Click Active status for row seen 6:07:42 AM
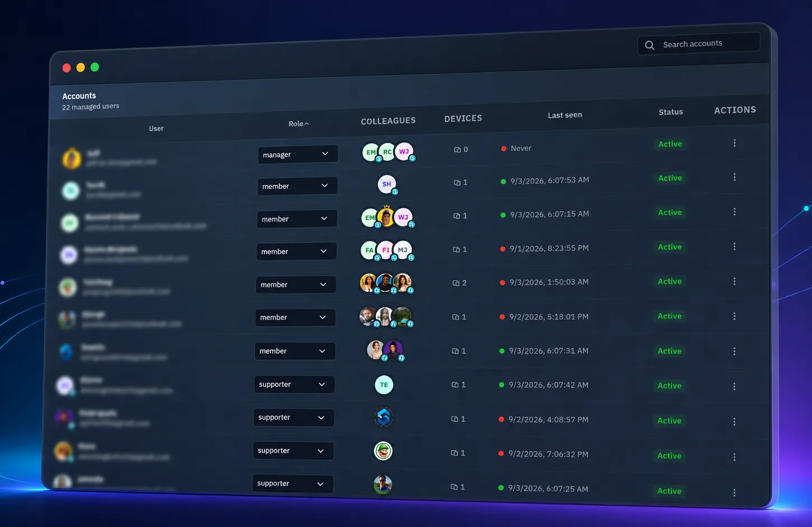The image size is (812, 527). 669,386
